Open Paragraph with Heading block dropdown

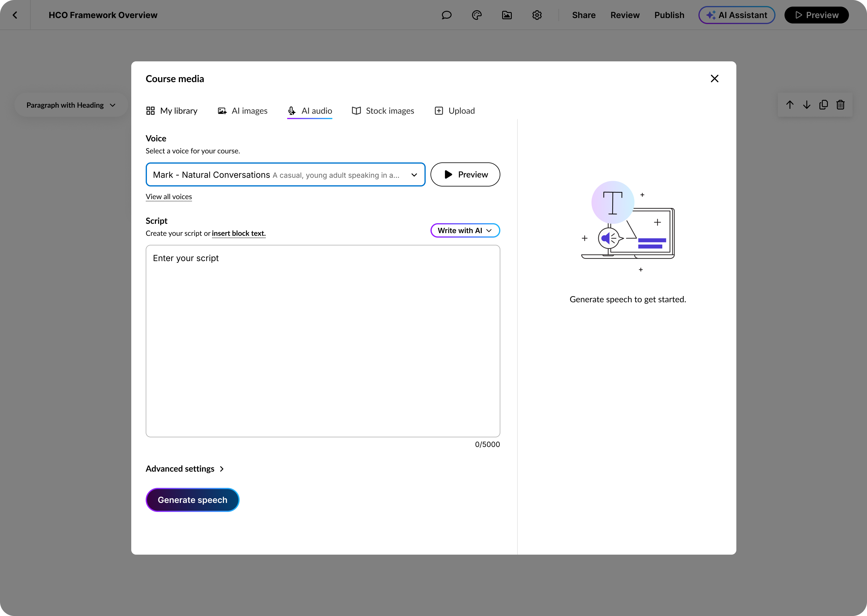click(71, 105)
